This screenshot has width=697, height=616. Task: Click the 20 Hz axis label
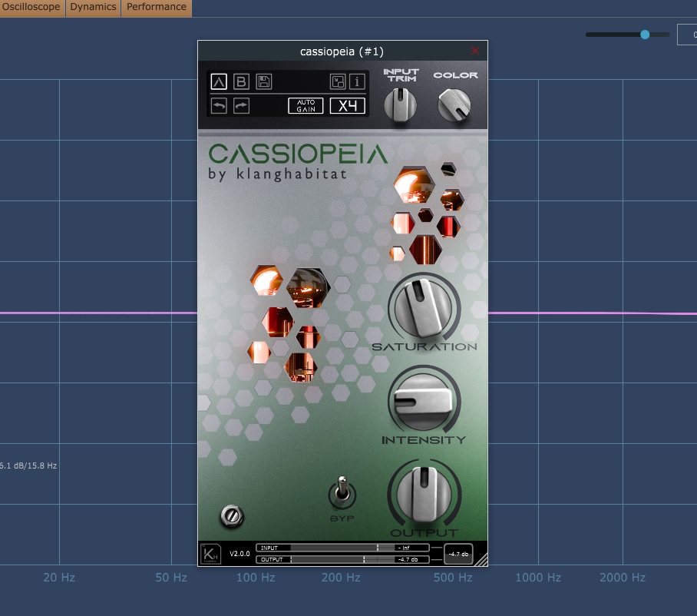[x=59, y=578]
